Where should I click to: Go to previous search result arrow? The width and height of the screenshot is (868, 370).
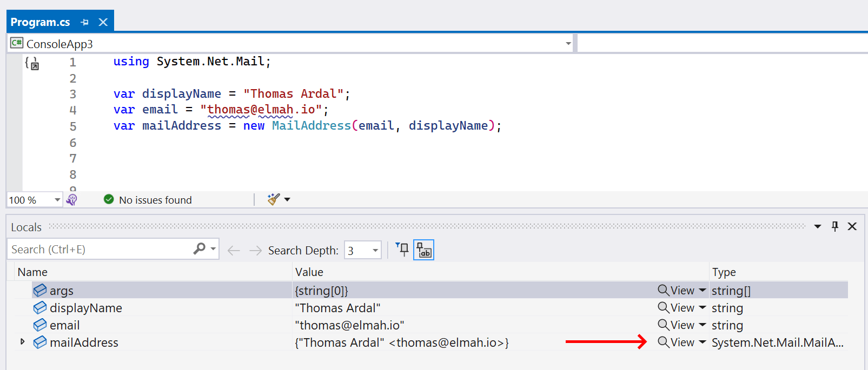(x=234, y=251)
